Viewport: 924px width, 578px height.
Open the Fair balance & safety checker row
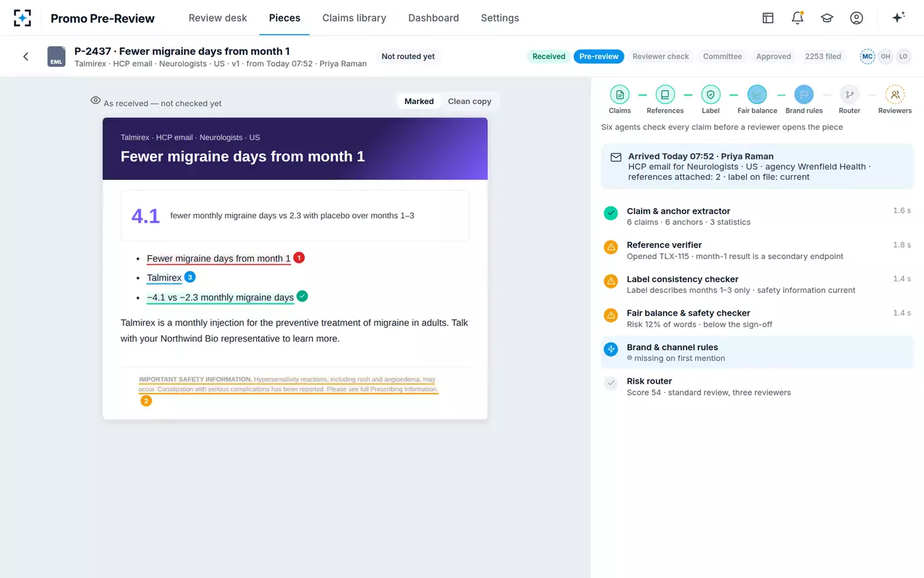(x=757, y=319)
